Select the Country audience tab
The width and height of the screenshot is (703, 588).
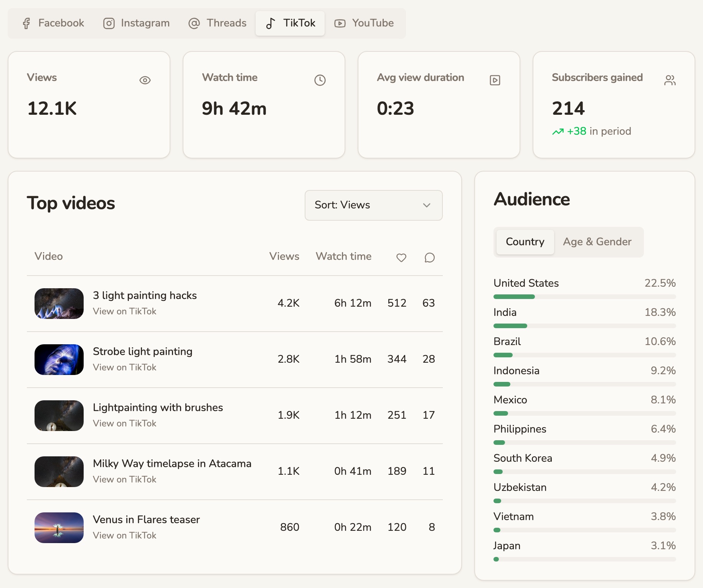525,242
